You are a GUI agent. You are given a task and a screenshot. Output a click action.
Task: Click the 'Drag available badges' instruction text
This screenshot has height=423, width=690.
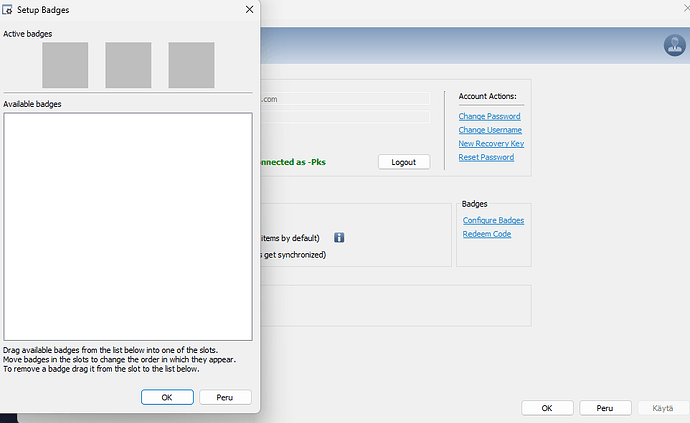tap(110, 350)
